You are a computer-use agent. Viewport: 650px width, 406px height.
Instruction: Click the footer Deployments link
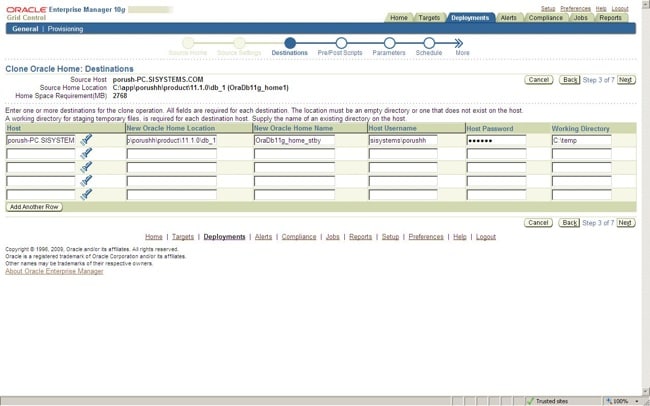[x=224, y=237]
